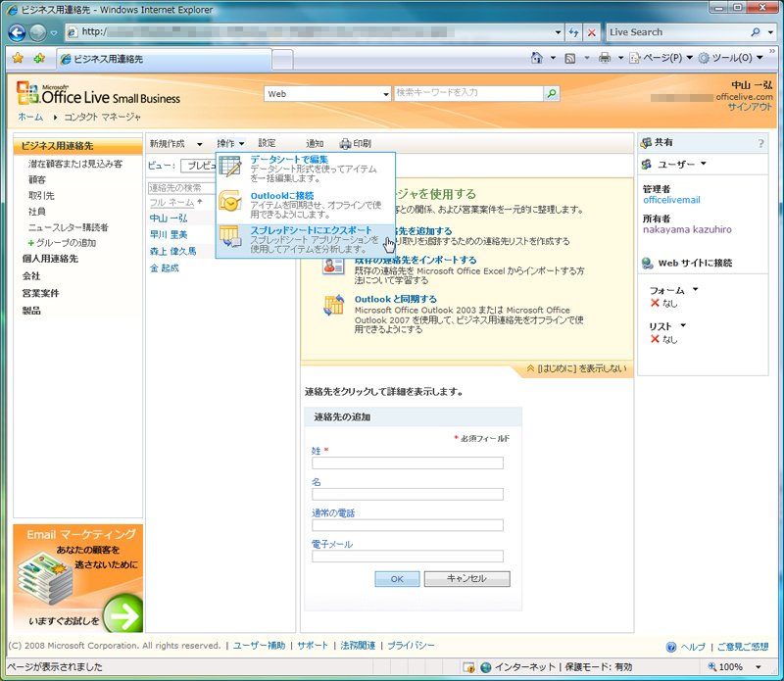Image resolution: width=784 pixels, height=681 pixels.
Task: Click the 印刷 printer icon in list toolbar
Action: pyautogui.click(x=345, y=144)
